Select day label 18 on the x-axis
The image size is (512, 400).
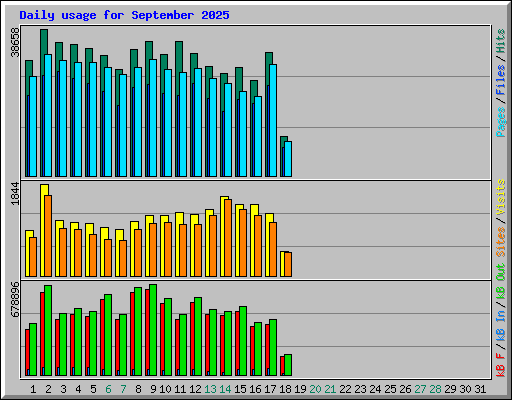285,389
